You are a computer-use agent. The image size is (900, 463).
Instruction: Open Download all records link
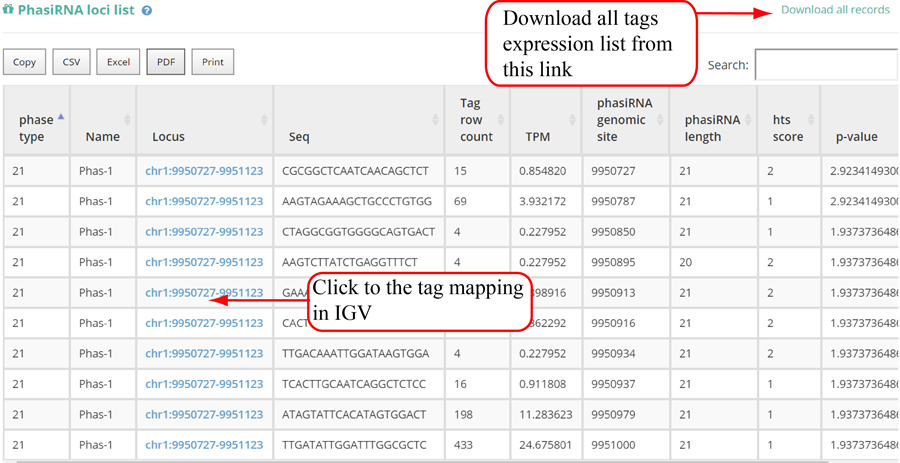pos(834,10)
